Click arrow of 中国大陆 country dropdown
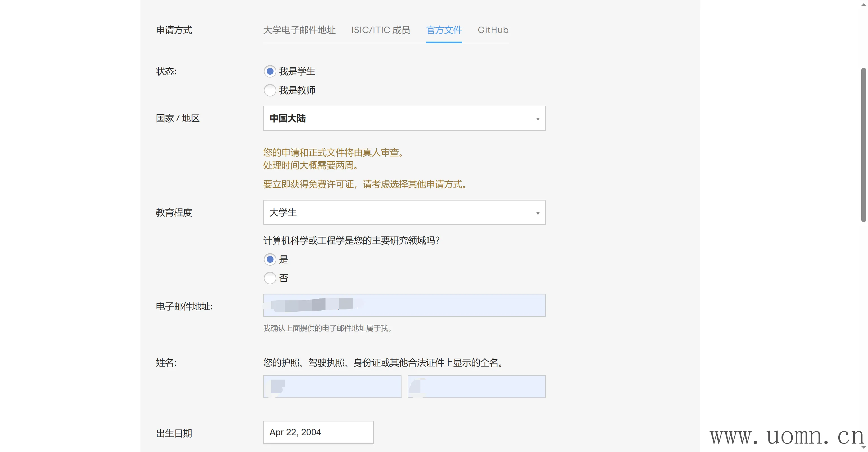 point(537,119)
